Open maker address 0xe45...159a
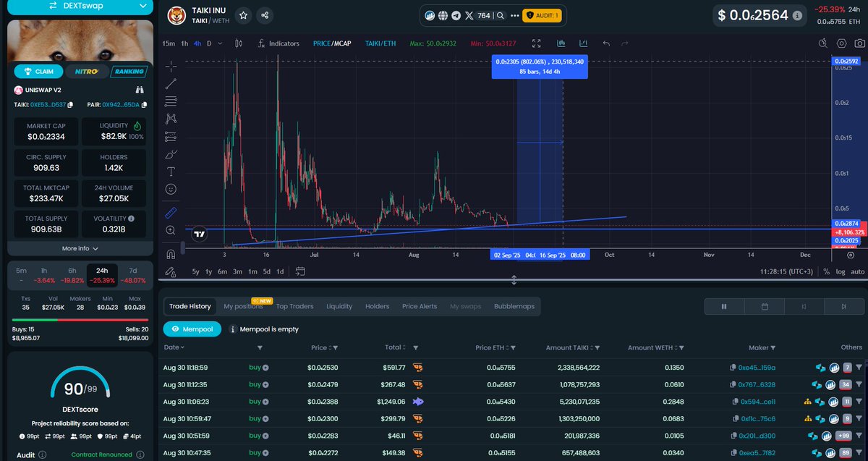 757,368
